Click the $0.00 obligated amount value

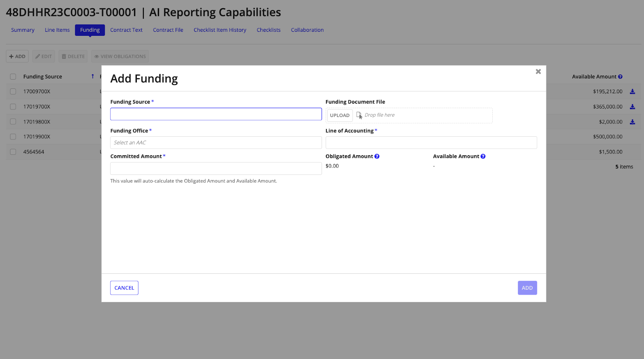click(332, 166)
